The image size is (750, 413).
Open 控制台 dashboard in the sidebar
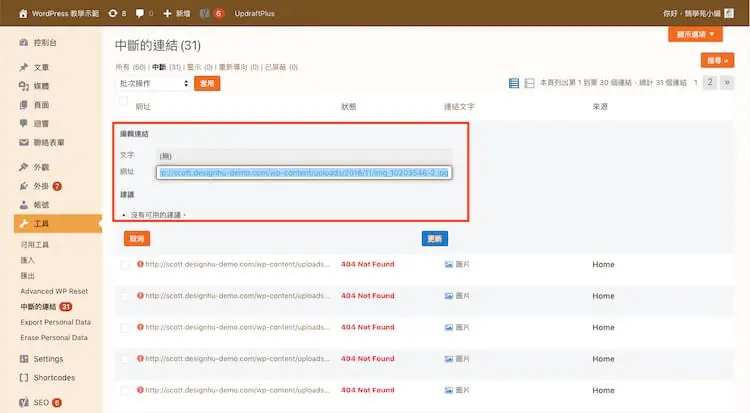point(38,43)
